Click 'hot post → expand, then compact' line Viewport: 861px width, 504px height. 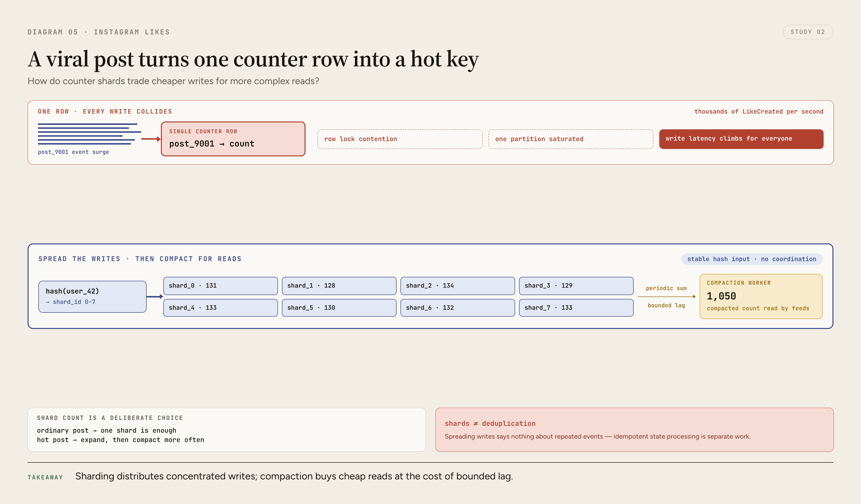[121, 440]
